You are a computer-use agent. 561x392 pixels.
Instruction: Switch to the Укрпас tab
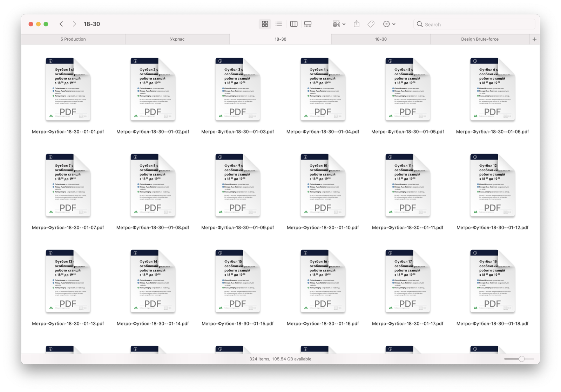pos(177,39)
